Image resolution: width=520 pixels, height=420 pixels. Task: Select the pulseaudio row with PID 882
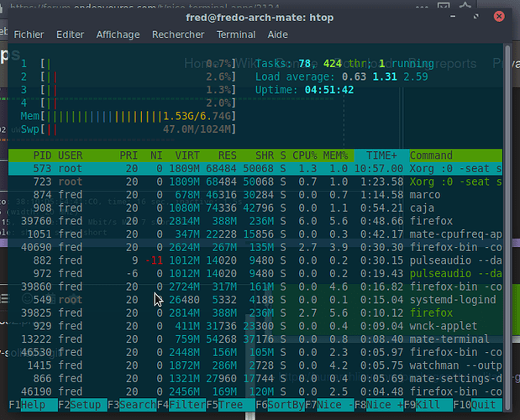[255, 260]
